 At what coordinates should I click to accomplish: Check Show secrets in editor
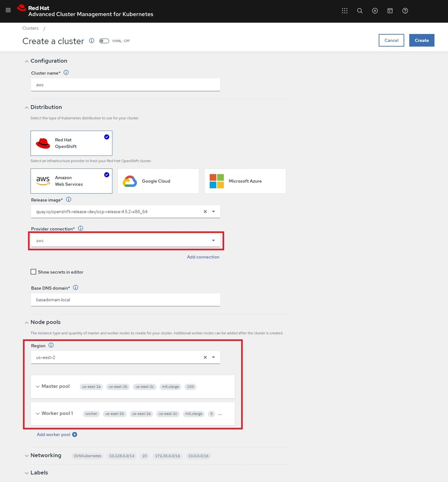[x=33, y=272]
